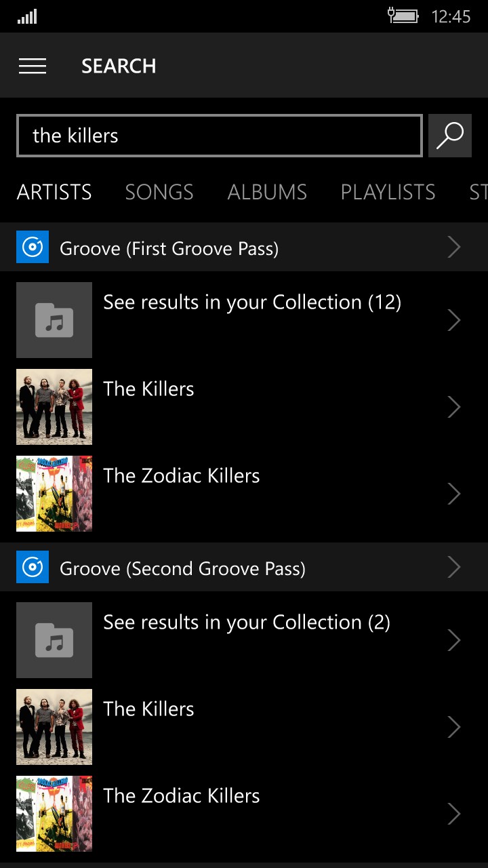Tap the Collection folder icon with 2 results

54,640
